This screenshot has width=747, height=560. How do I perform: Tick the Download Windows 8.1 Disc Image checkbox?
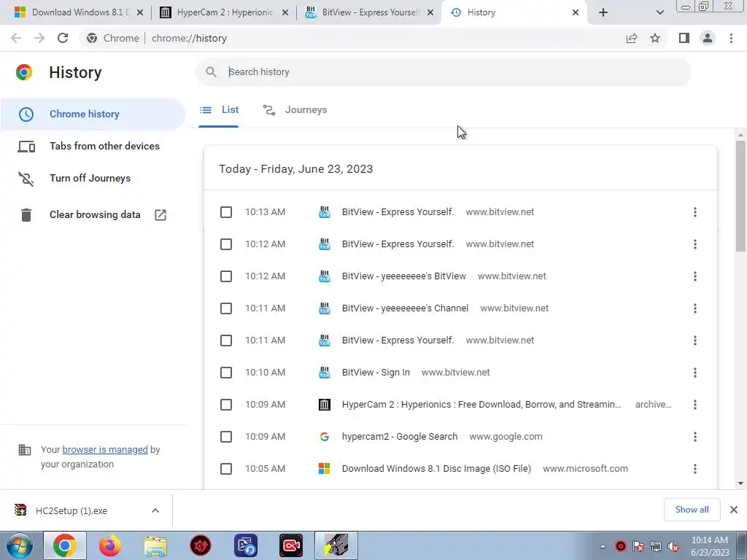[226, 469]
